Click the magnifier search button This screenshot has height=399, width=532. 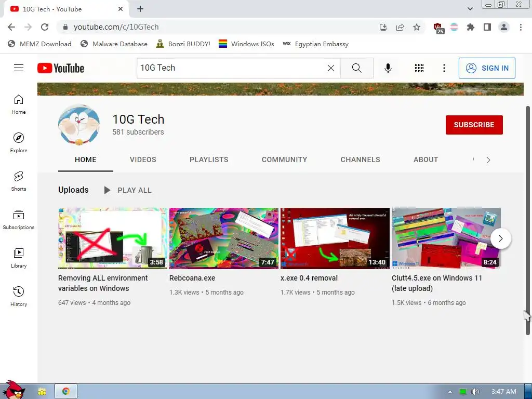(x=356, y=68)
